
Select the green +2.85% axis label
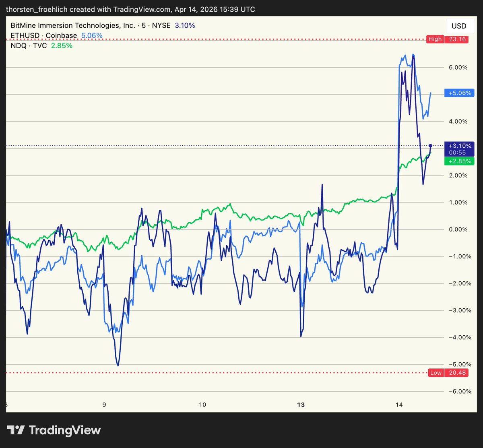[x=459, y=161]
